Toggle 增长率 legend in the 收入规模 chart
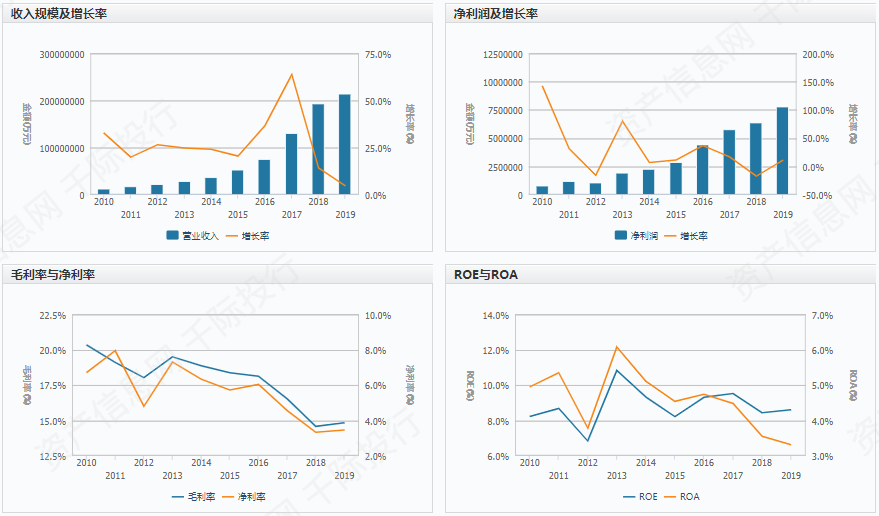The image size is (879, 516). 257,236
